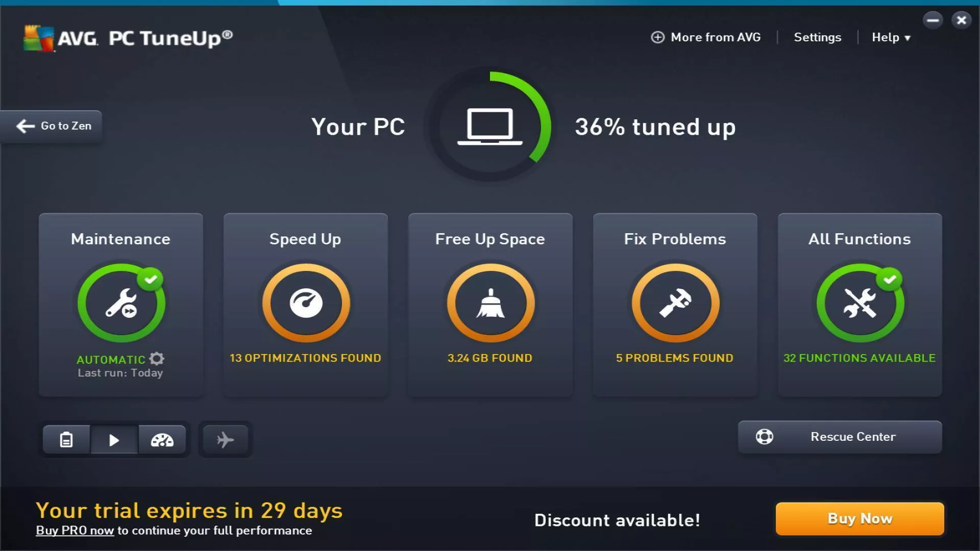Click the Buy Now button
The width and height of the screenshot is (980, 551).
[x=860, y=518]
